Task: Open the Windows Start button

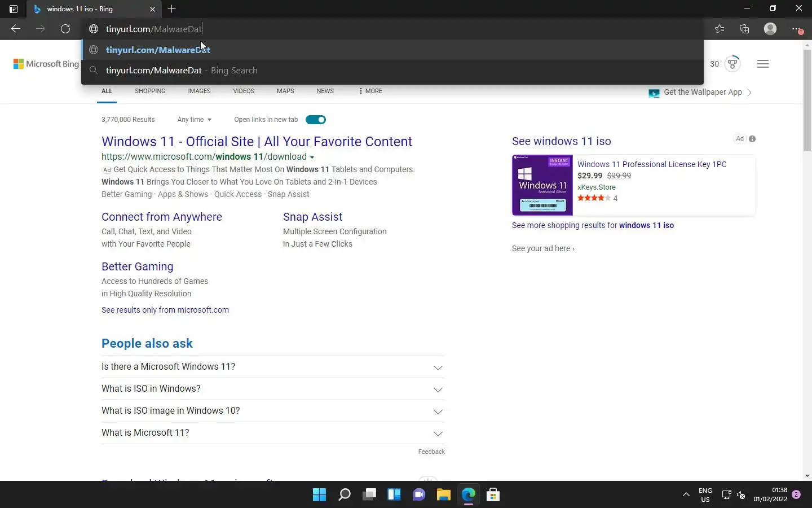Action: click(319, 495)
